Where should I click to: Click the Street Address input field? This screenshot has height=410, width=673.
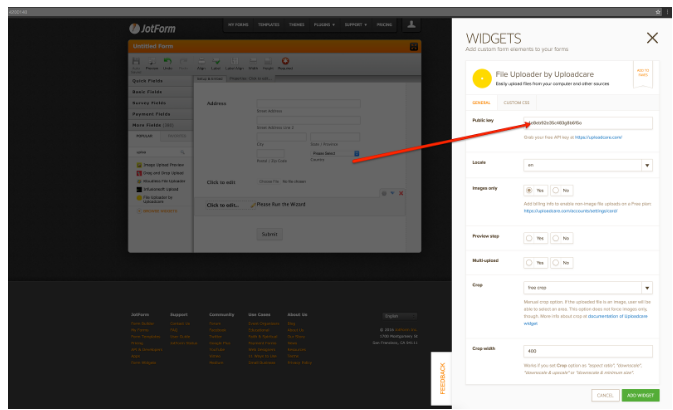pos(308,103)
